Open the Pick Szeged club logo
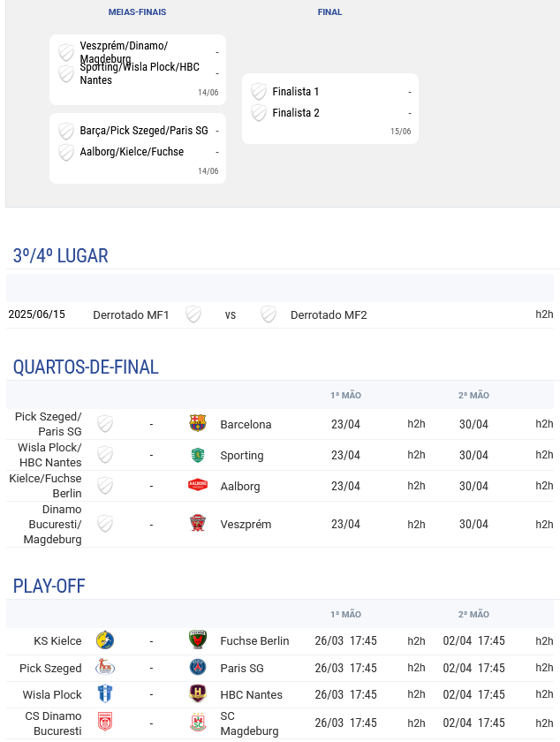Viewport: 560px width, 742px height. [x=105, y=667]
